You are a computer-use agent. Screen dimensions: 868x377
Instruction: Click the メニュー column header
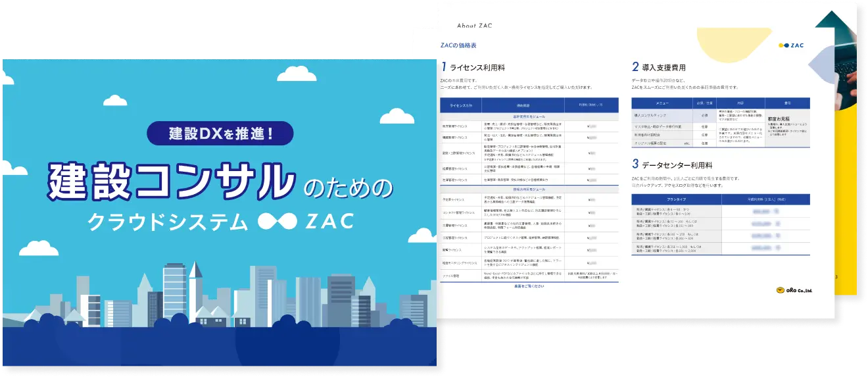[661, 104]
